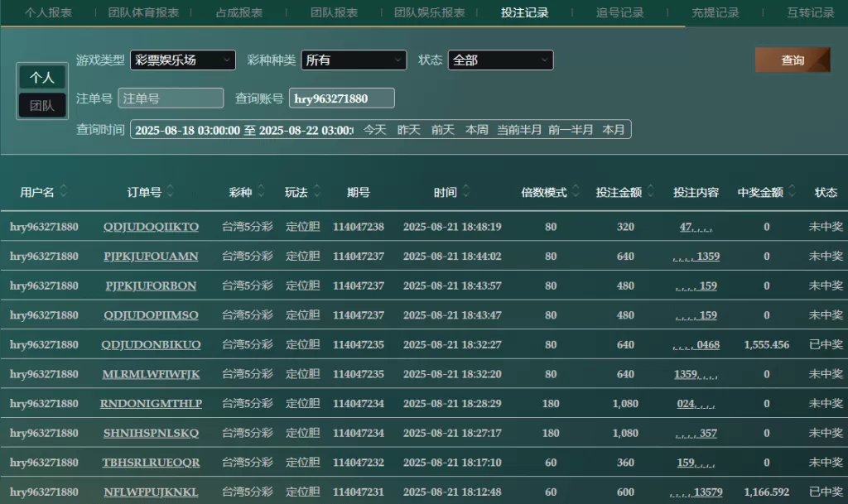This screenshot has width=848, height=504.
Task: Click the 期号 column header
Action: coord(359,192)
